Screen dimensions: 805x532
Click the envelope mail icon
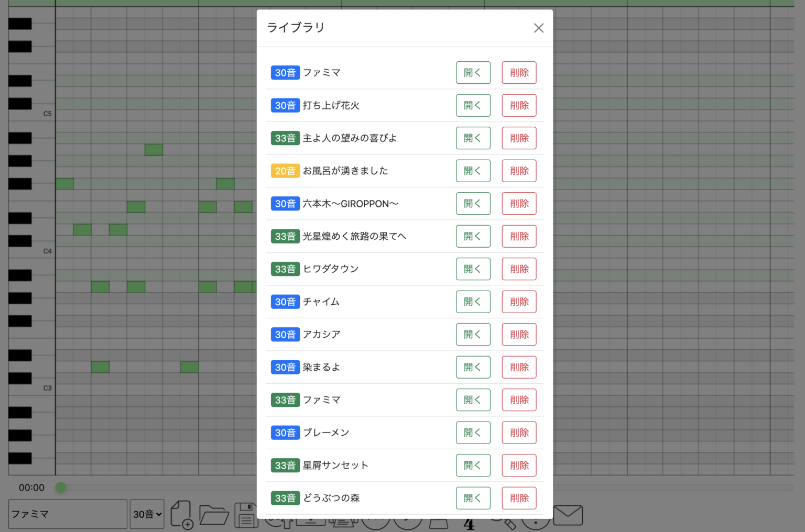pos(568,515)
